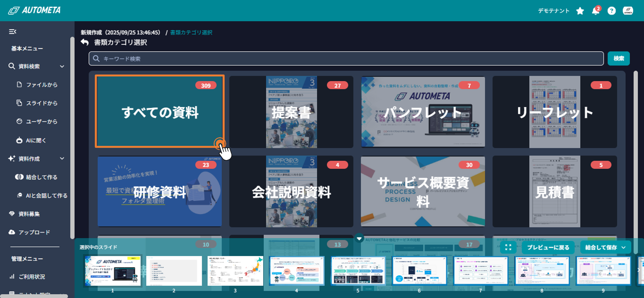Open favorites with the star icon

[x=580, y=11]
